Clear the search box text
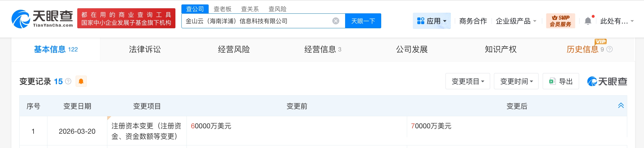Viewport: 644px width, 148px height. (x=336, y=21)
